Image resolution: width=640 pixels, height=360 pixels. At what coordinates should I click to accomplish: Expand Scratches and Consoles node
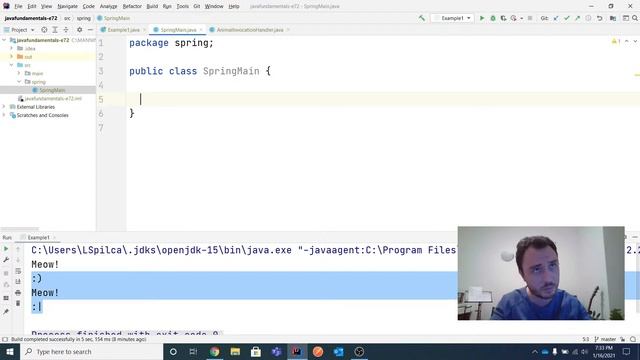pyautogui.click(x=4, y=115)
